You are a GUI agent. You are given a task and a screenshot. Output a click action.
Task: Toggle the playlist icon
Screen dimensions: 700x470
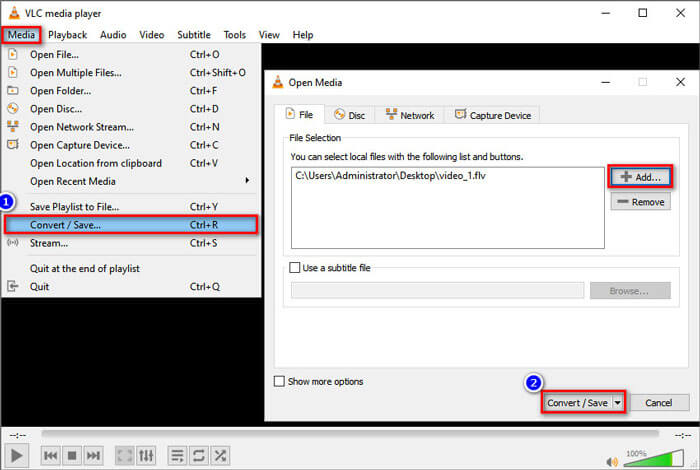[177, 455]
